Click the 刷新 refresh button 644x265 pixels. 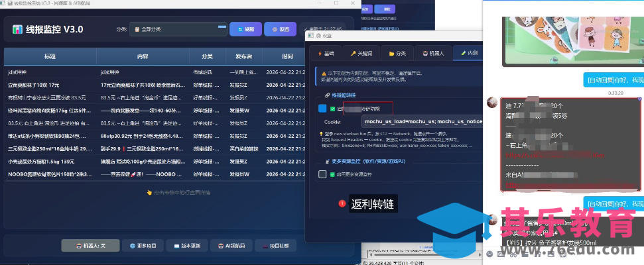click(245, 30)
